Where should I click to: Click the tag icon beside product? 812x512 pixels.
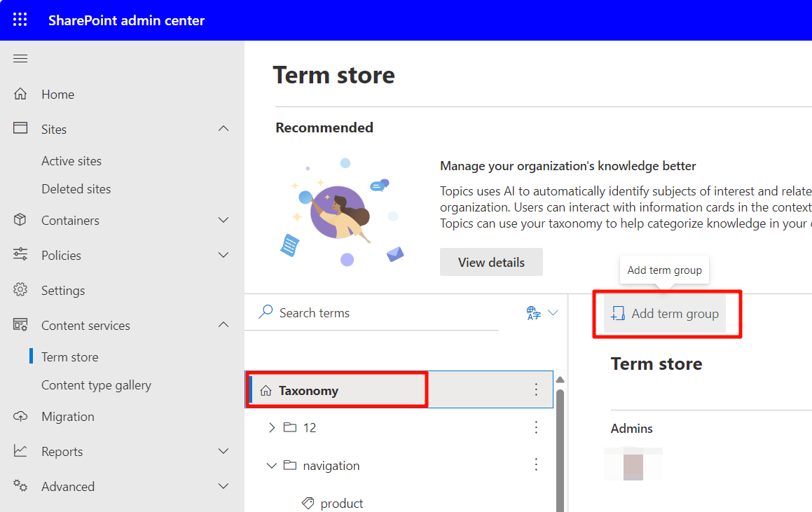(308, 503)
